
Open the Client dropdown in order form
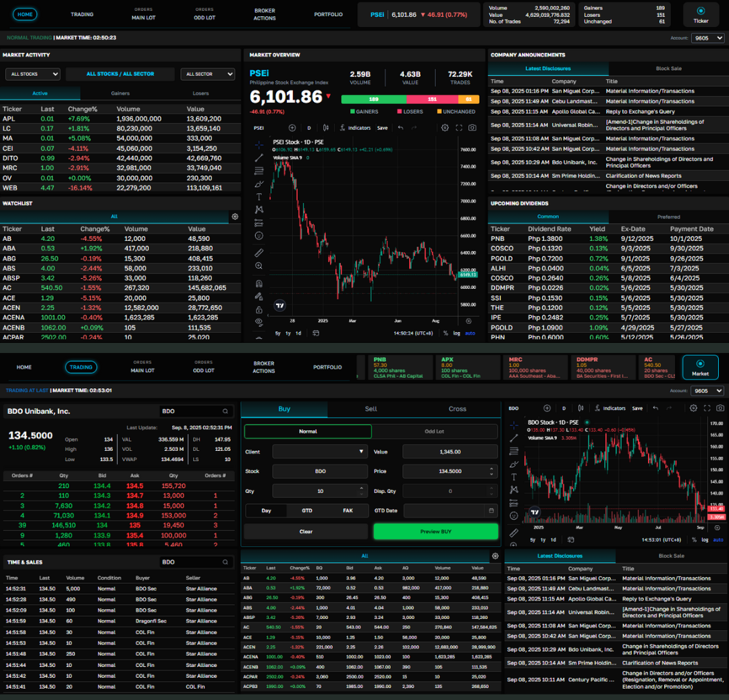pos(320,452)
